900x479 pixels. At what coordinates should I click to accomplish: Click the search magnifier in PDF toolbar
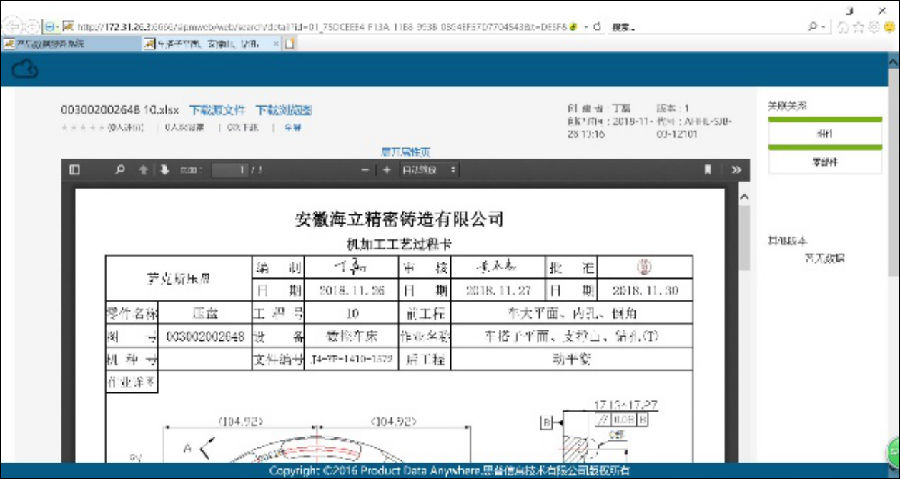(121, 170)
